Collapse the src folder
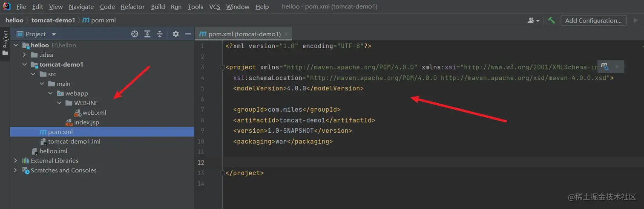This screenshot has width=644, height=209. 33,74
